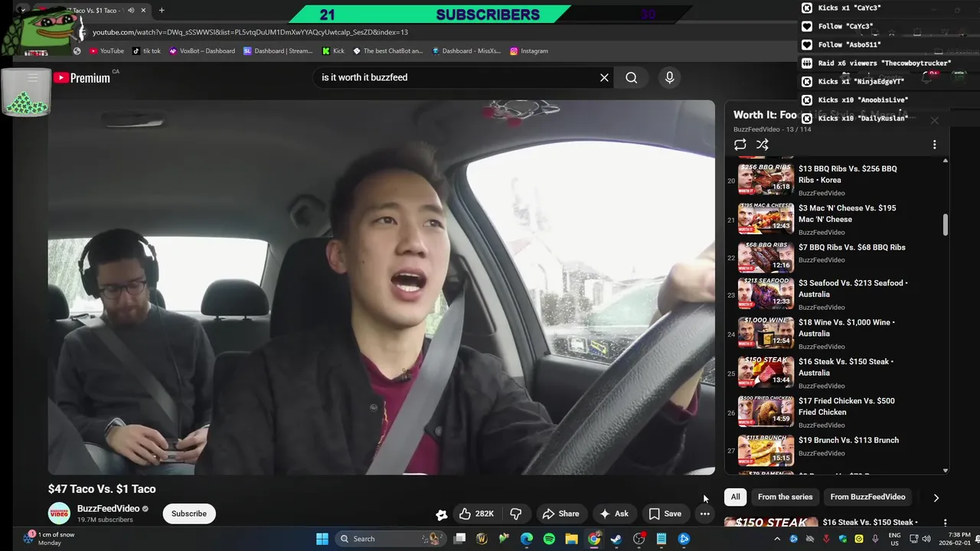Open a new browser tab
Screen dimensions: 980x551
[162, 11]
